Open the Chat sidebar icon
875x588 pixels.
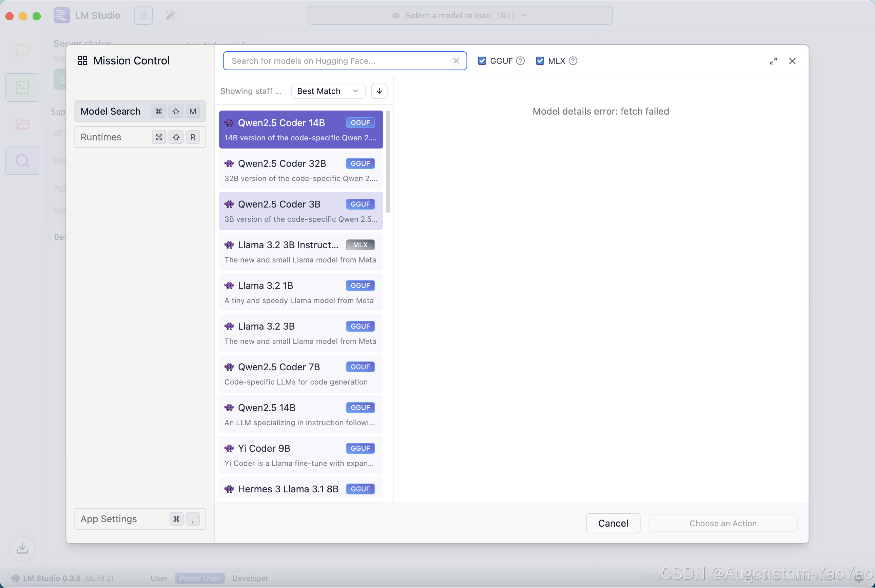point(22,51)
